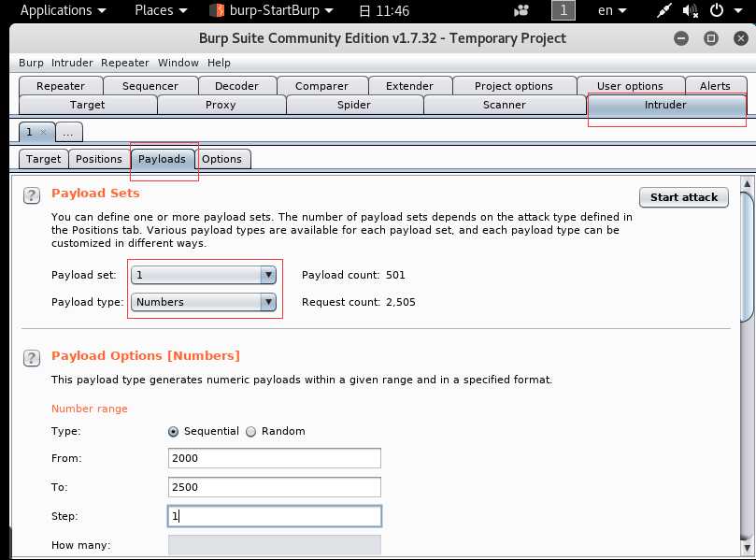Select Intruder attack tab 1
This screenshot has height=560, width=756.
point(32,132)
